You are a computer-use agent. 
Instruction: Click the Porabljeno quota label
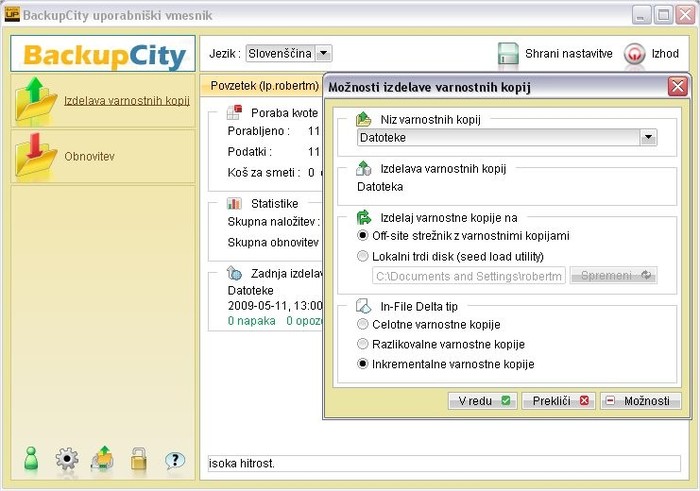[x=258, y=131]
